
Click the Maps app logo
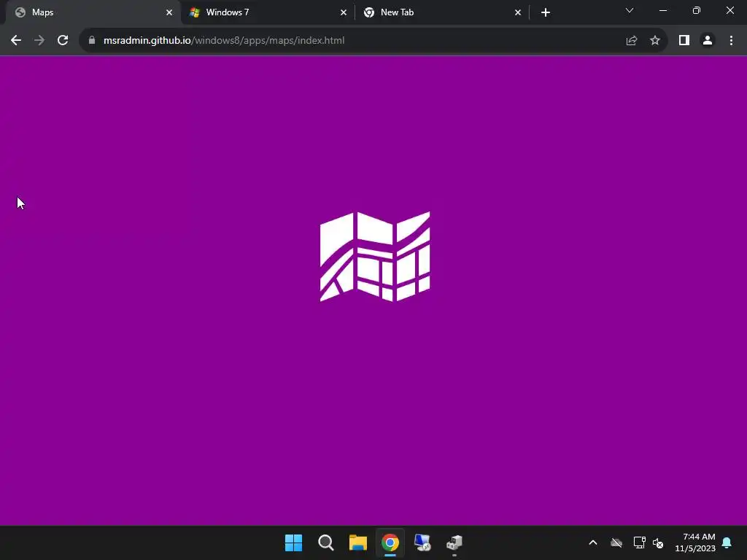pos(375,257)
